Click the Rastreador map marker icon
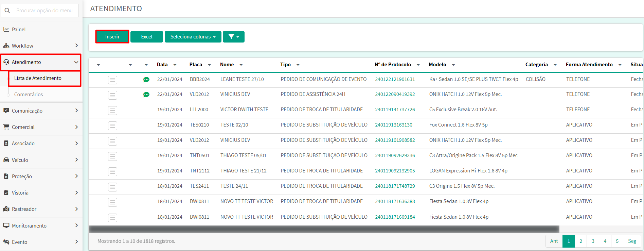This screenshot has height=251, width=644. (x=6, y=209)
